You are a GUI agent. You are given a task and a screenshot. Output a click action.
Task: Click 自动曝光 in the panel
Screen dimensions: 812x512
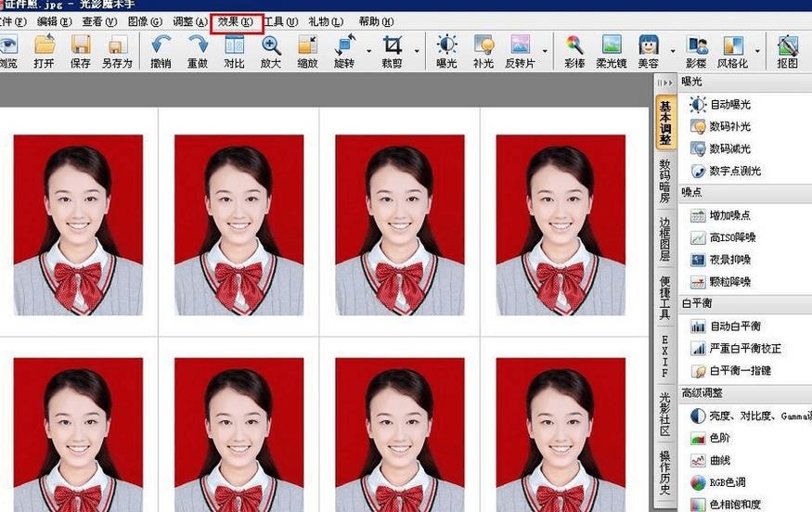tap(721, 105)
